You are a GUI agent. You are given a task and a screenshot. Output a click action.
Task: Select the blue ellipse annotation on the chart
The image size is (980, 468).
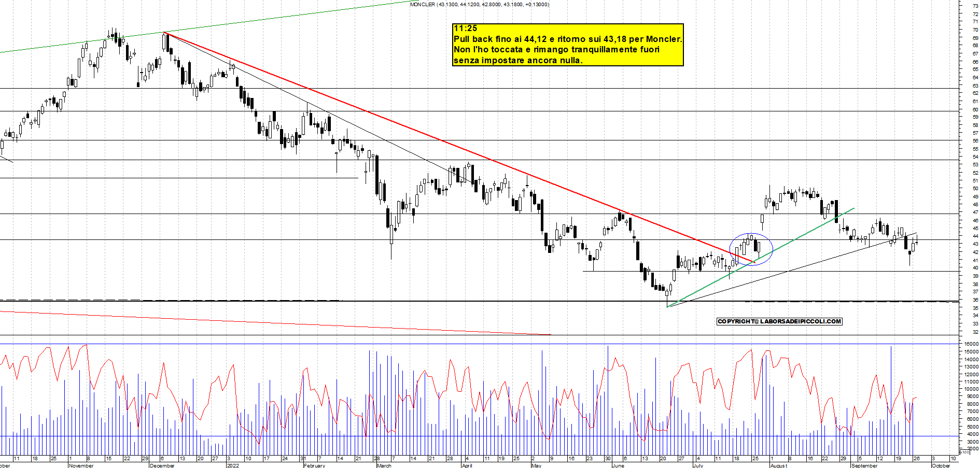[x=751, y=249]
